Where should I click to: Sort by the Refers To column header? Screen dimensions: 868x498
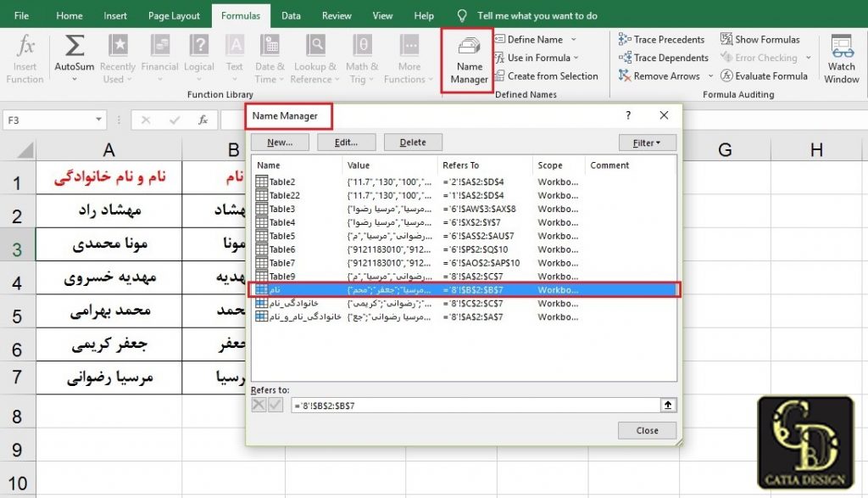484,165
